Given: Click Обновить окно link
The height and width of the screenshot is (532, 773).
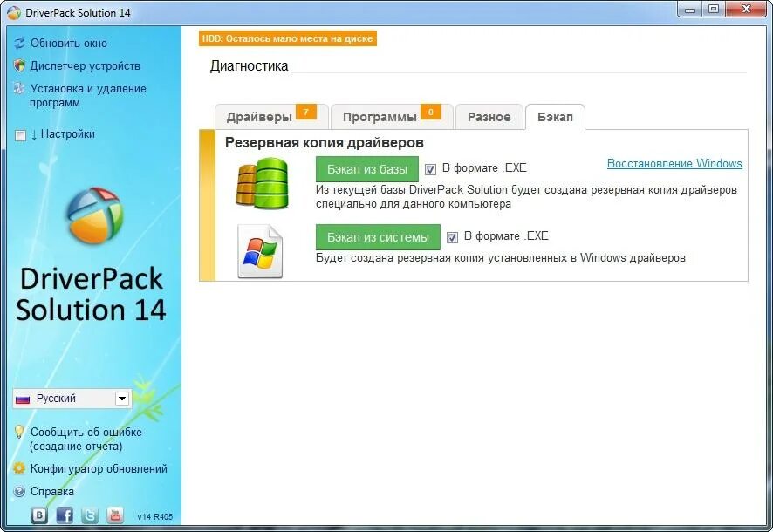Looking at the screenshot, I should 69,44.
